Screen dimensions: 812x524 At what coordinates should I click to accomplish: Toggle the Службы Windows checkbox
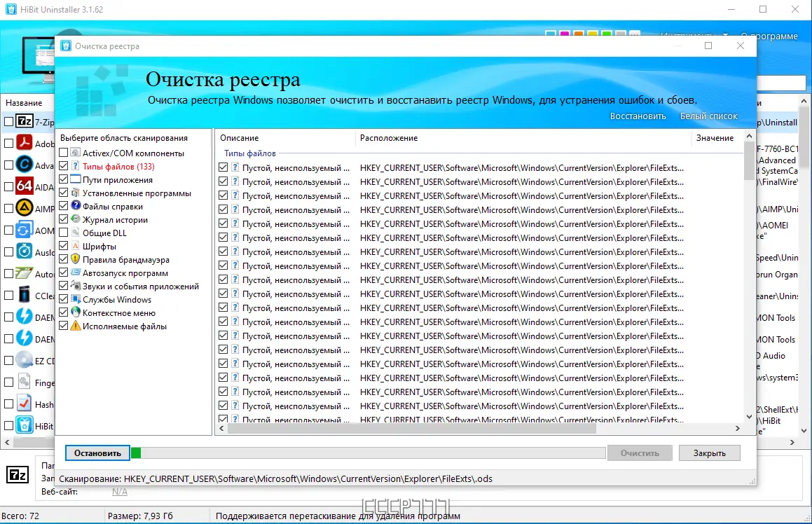pos(64,299)
